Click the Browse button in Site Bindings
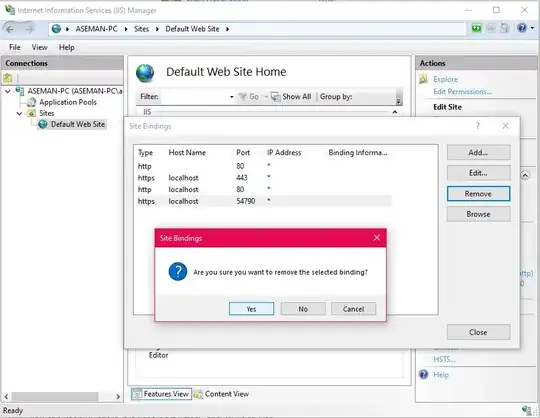 tap(478, 214)
